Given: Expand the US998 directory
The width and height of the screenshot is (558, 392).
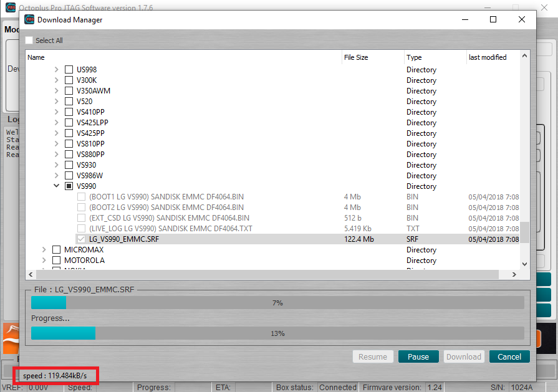Looking at the screenshot, I should (56, 69).
